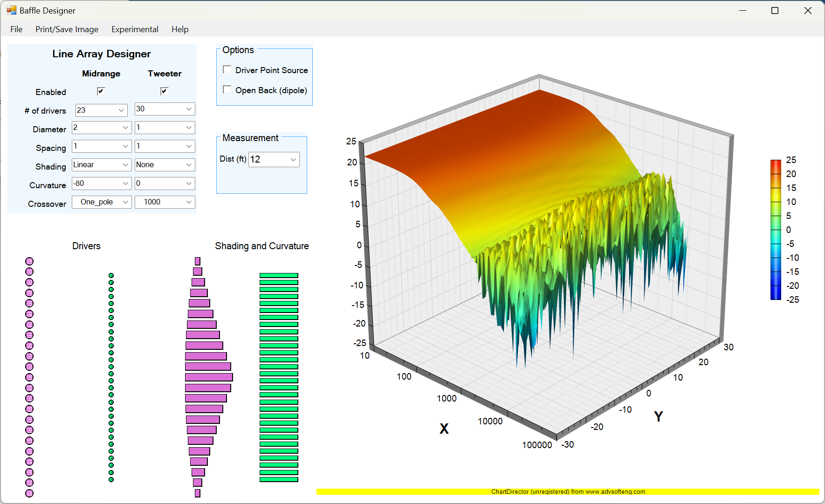Viewport: 825px width, 504px height.
Task: Open Midrange Shading dropdown showing Linear
Action: pyautogui.click(x=101, y=165)
